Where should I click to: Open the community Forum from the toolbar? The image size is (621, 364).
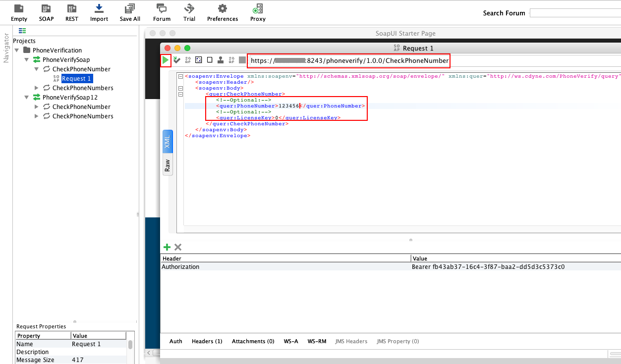click(161, 12)
